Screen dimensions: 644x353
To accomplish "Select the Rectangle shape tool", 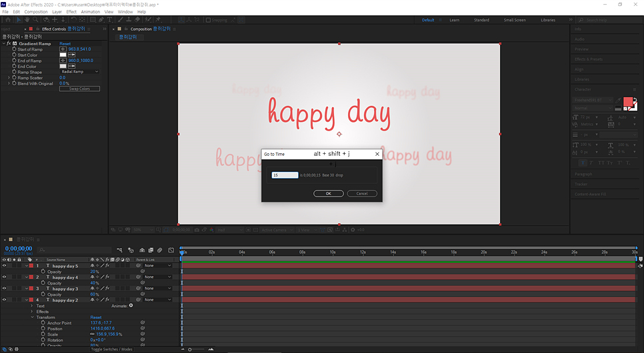I will [93, 20].
